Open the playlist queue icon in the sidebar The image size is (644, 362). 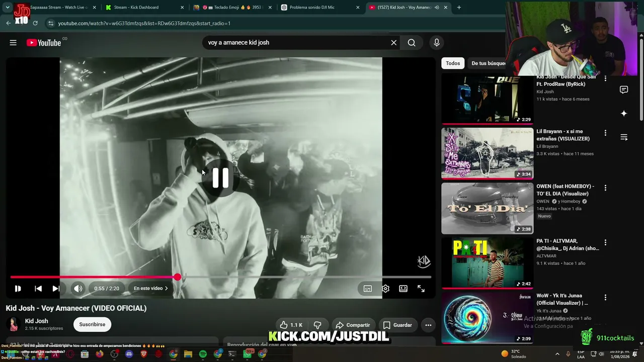624,137
